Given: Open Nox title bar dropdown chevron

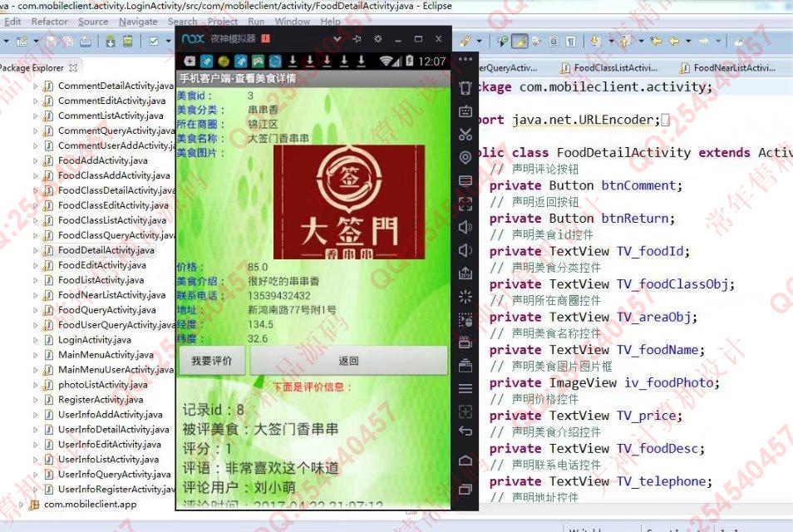Looking at the screenshot, I should (x=337, y=39).
